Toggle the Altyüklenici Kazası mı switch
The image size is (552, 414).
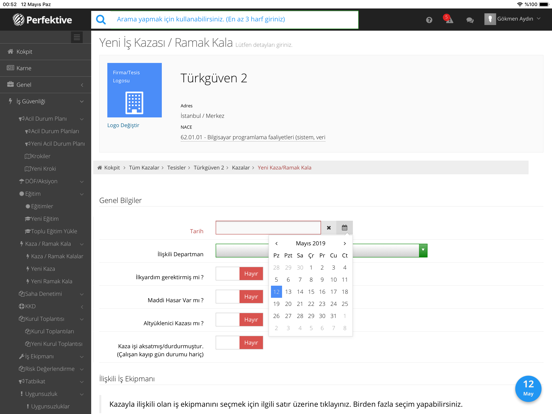239,320
